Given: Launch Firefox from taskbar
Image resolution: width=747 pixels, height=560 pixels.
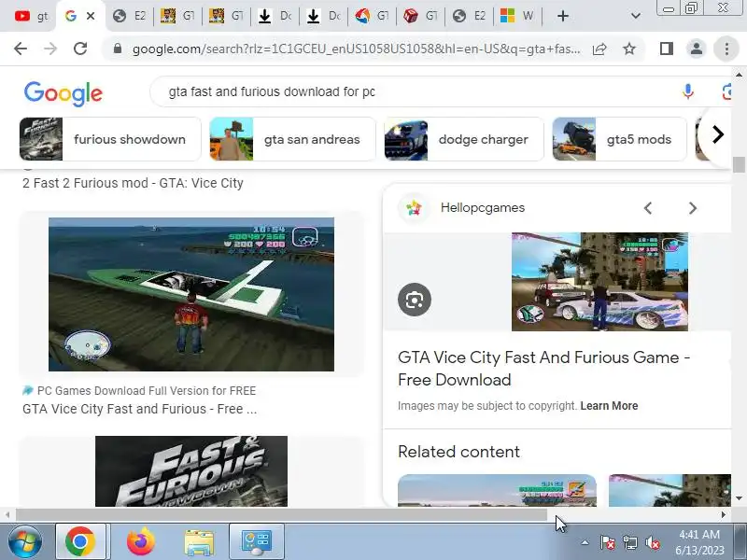Looking at the screenshot, I should click(141, 542).
